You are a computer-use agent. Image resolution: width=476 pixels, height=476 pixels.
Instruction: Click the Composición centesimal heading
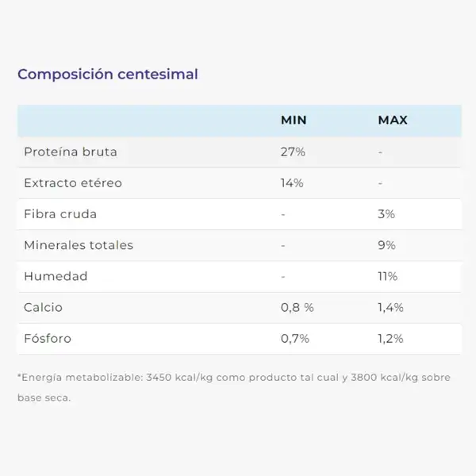(x=108, y=75)
